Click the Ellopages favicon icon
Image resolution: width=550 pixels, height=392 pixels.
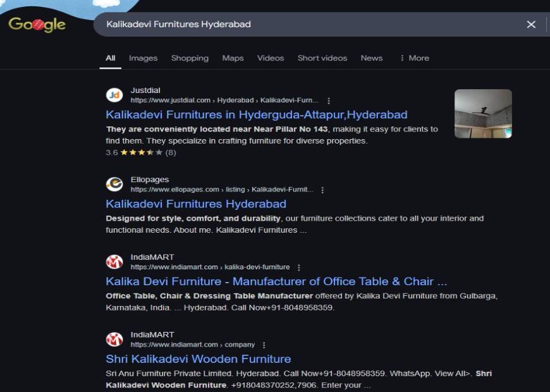114,184
